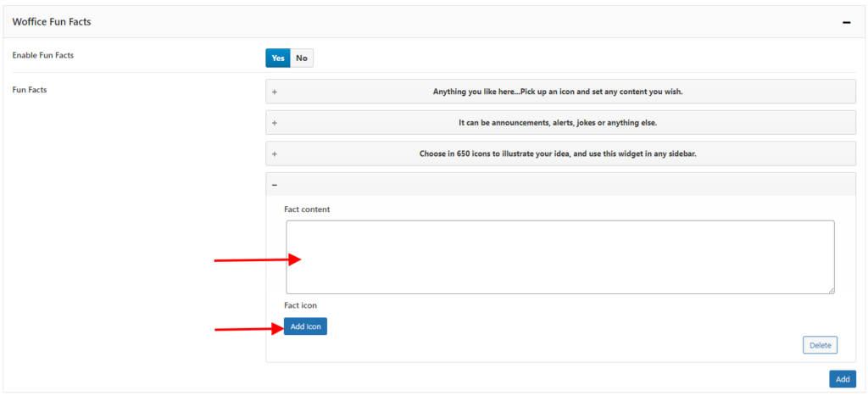This screenshot has height=396, width=868.
Task: Click the plus icon on third fact row
Action: (x=275, y=153)
